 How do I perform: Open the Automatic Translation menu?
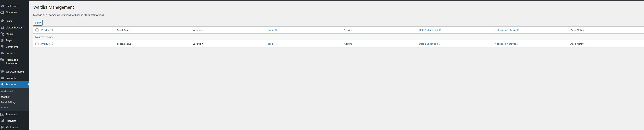tap(15, 61)
